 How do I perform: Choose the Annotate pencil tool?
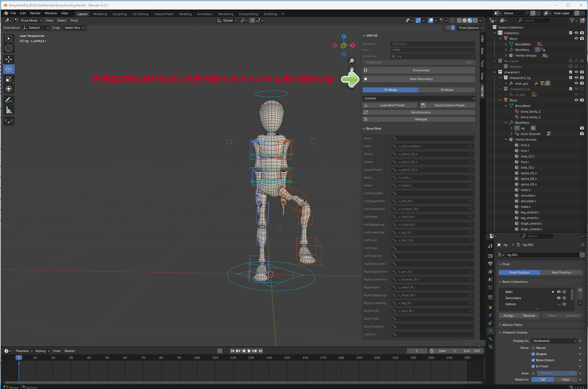tap(9, 100)
